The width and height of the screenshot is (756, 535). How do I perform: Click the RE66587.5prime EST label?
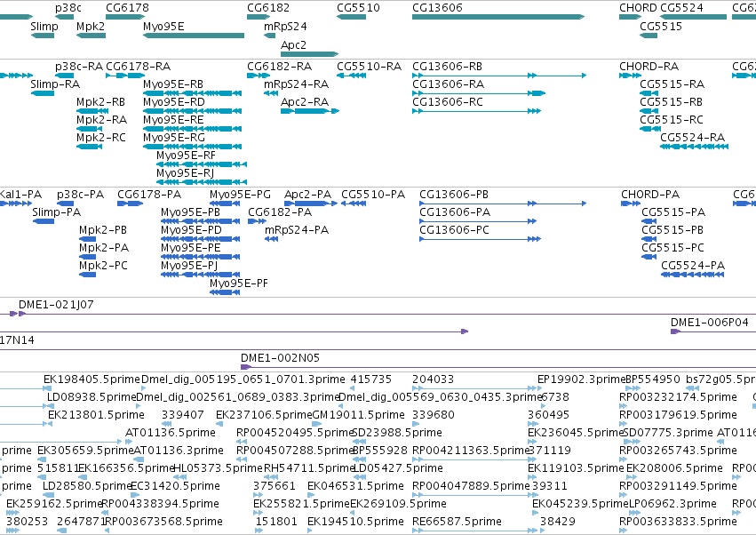(457, 522)
